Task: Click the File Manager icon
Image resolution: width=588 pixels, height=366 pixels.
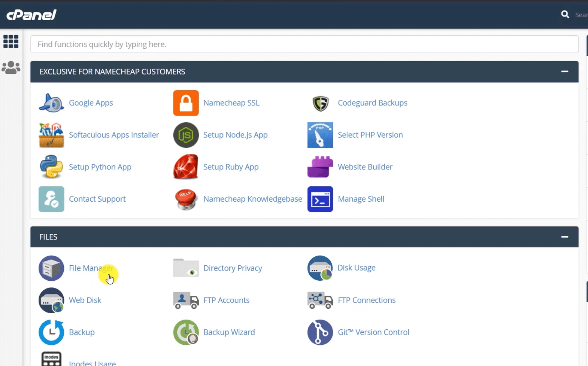Action: 51,268
